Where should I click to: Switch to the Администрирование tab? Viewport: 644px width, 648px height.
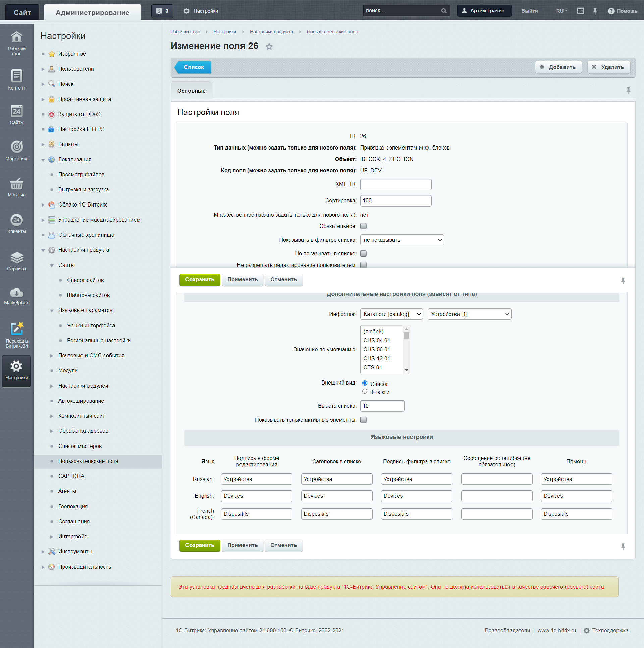[92, 13]
